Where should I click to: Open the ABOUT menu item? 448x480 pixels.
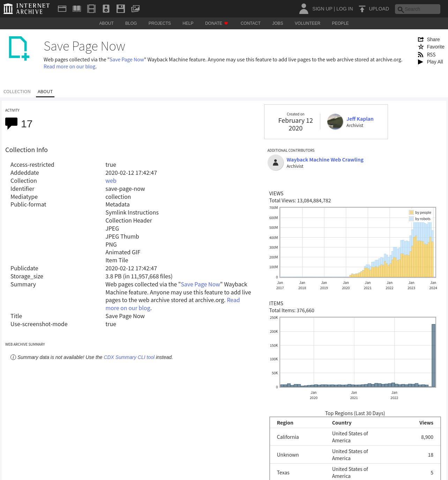tap(106, 23)
